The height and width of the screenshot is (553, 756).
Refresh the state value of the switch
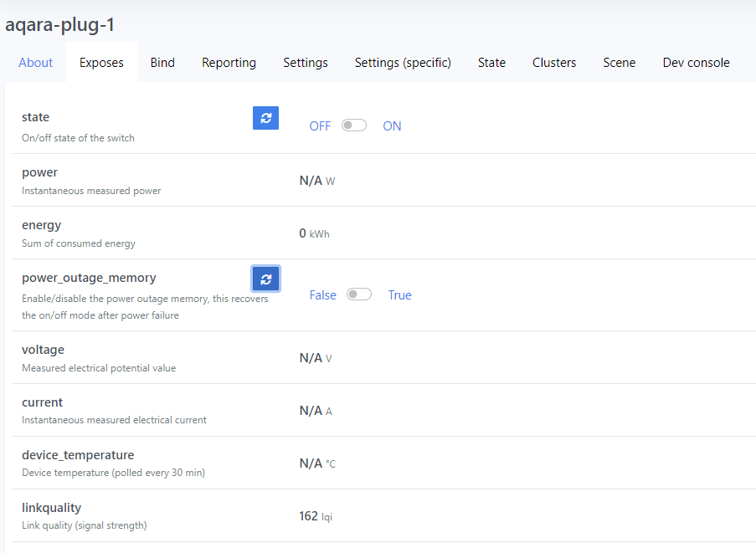pyautogui.click(x=265, y=118)
